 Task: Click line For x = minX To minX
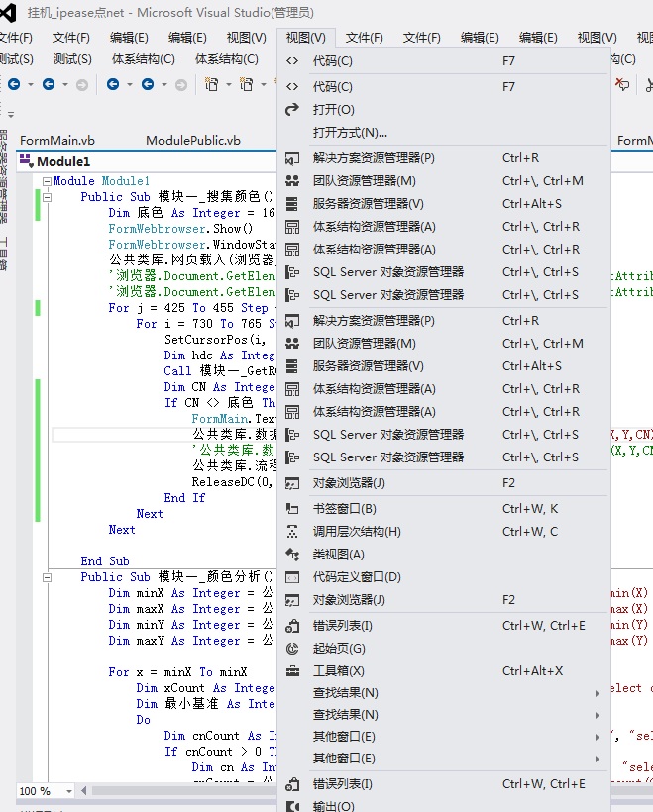(x=177, y=672)
